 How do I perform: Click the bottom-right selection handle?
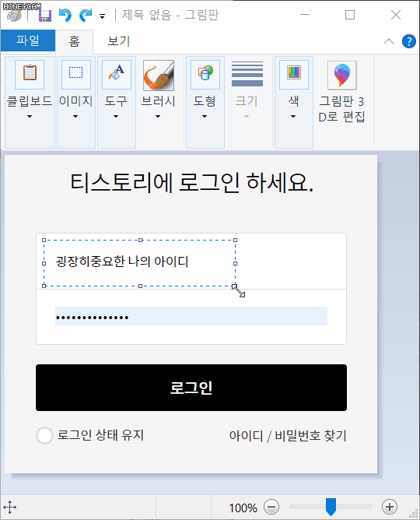(x=235, y=286)
